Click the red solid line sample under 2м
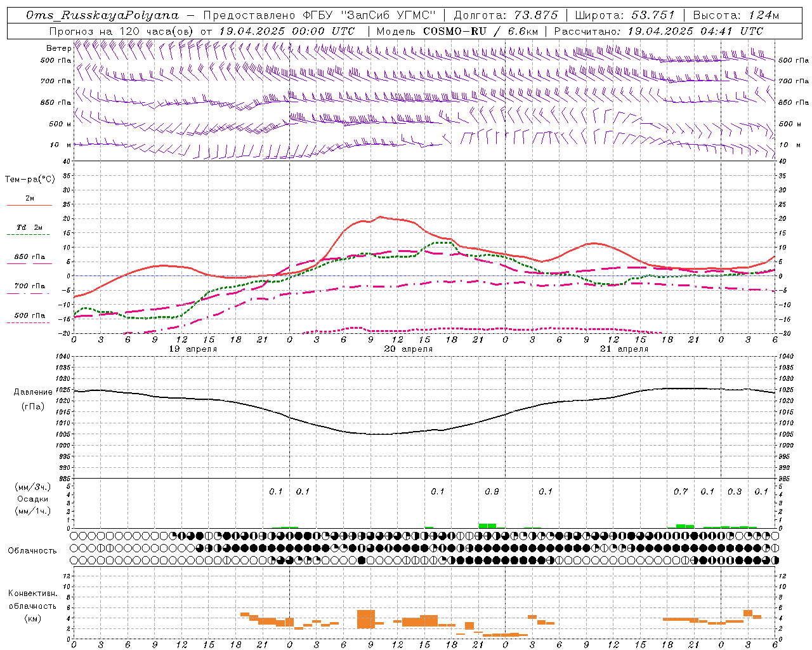812x650 pixels. (x=29, y=206)
